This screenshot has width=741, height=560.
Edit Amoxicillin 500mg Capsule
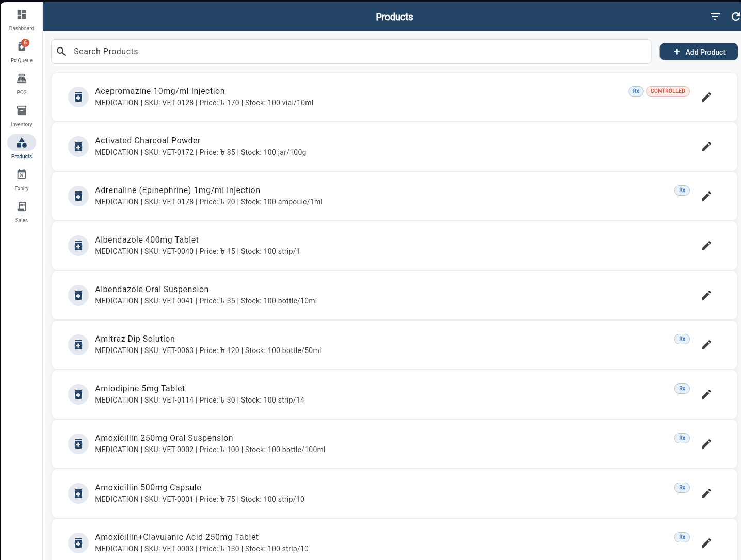click(706, 493)
